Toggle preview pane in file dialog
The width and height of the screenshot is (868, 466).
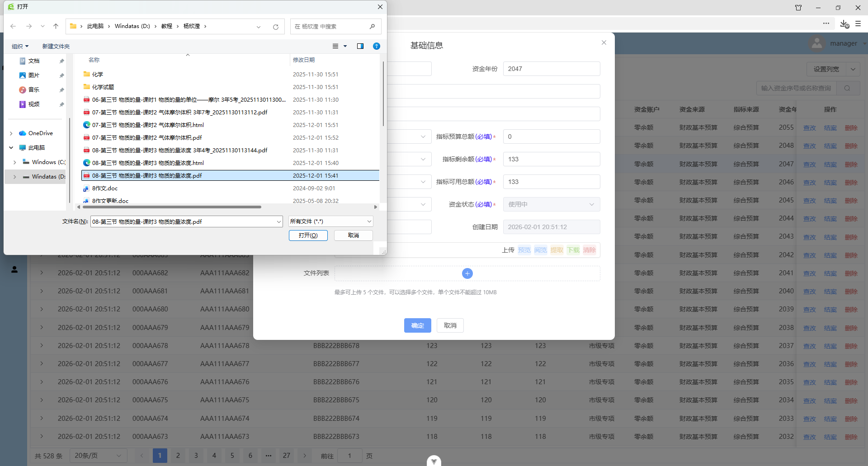[360, 46]
